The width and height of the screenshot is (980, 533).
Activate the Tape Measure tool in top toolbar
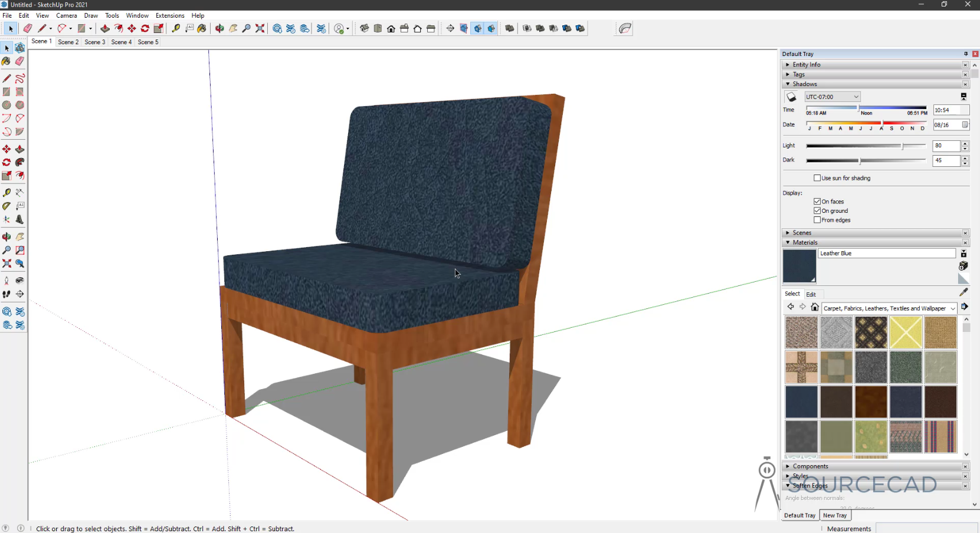pyautogui.click(x=176, y=28)
